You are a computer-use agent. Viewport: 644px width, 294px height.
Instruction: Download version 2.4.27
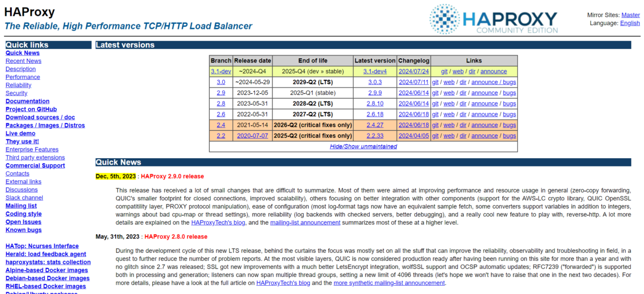[375, 125]
